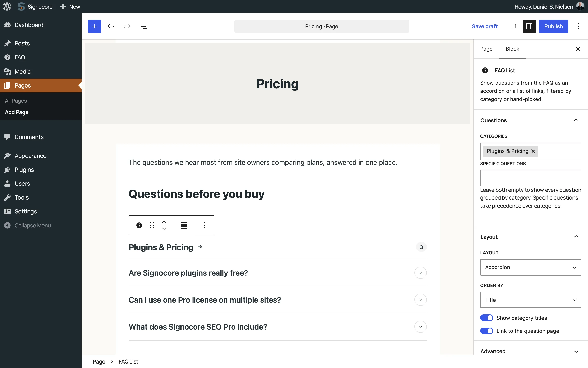
Task: Open the Users menu
Action: [41, 184]
